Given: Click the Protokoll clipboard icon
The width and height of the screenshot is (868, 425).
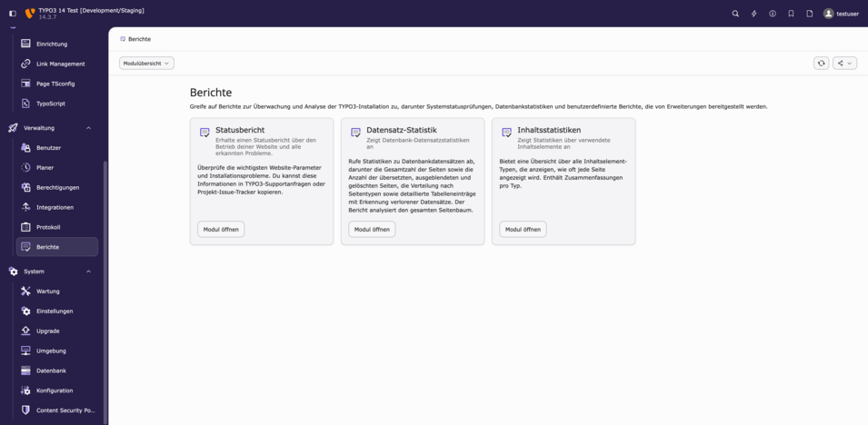Looking at the screenshot, I should click(x=25, y=227).
